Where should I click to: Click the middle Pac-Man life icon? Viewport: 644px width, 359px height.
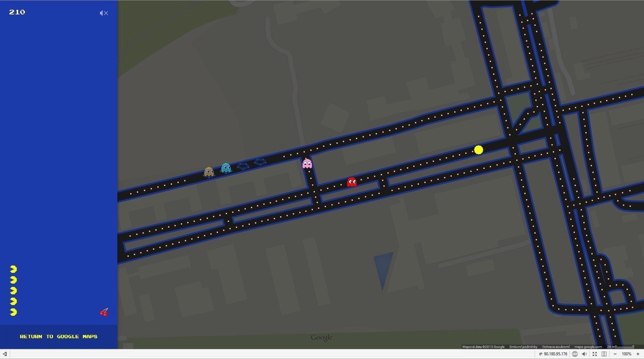[13, 291]
